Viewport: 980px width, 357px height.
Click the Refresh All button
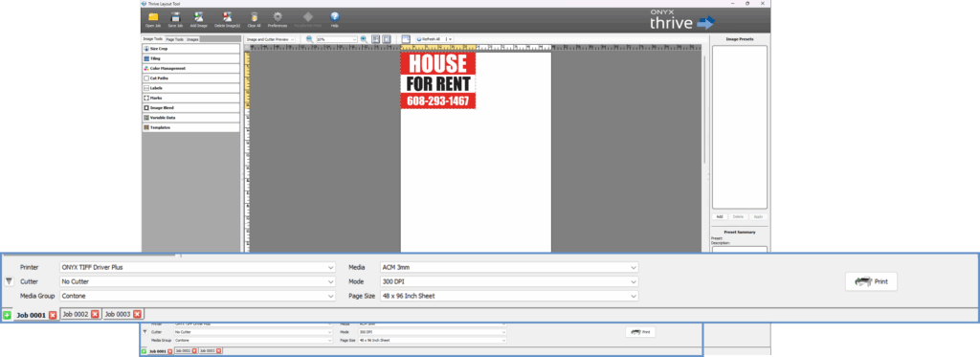click(430, 39)
